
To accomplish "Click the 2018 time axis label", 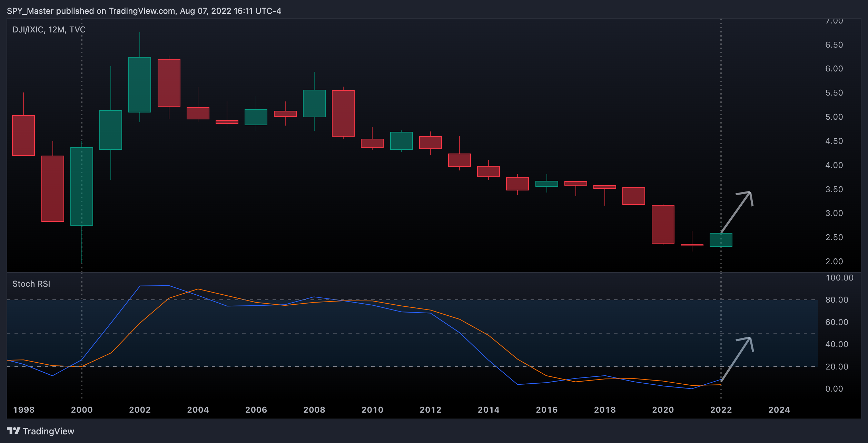I will pos(605,410).
